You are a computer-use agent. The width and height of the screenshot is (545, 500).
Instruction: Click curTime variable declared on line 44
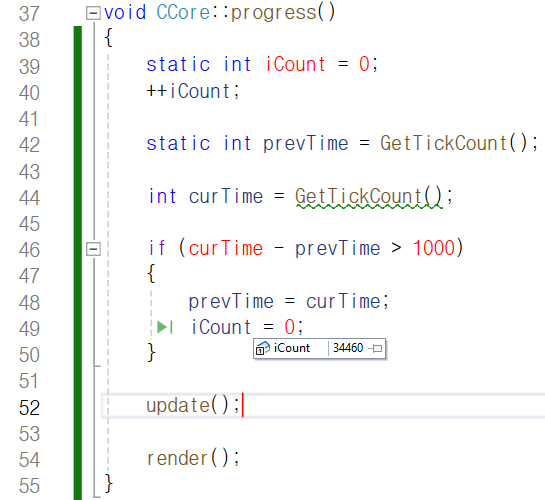226,196
